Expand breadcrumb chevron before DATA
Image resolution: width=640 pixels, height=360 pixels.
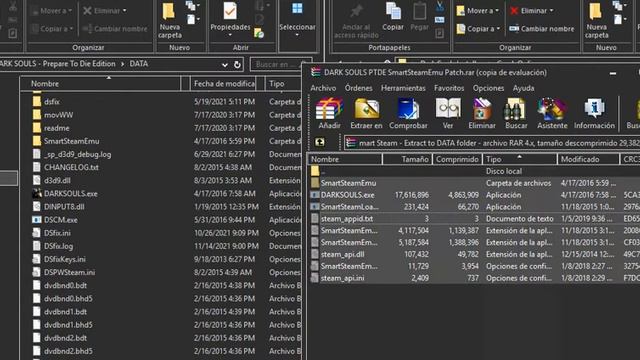[x=122, y=64]
